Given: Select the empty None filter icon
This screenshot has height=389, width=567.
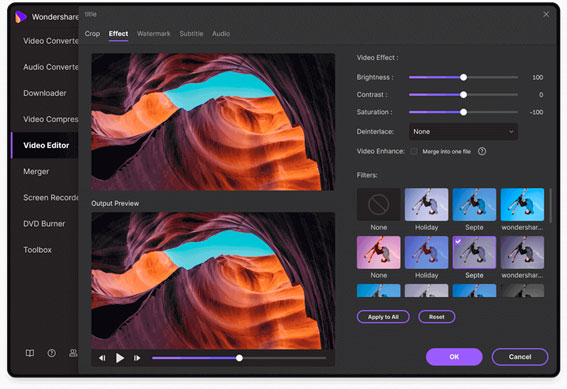Looking at the screenshot, I should [379, 204].
